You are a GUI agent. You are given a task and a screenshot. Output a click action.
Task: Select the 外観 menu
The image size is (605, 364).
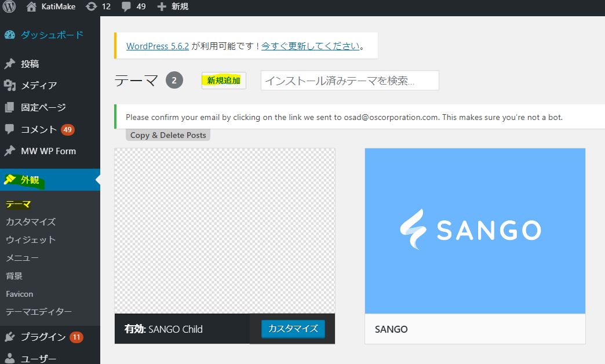click(50, 180)
